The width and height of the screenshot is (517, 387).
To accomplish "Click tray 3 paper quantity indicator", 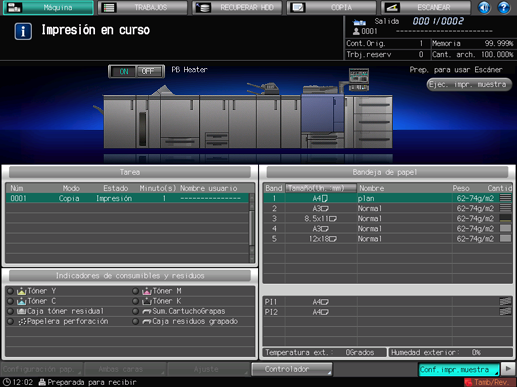I will [x=505, y=219].
